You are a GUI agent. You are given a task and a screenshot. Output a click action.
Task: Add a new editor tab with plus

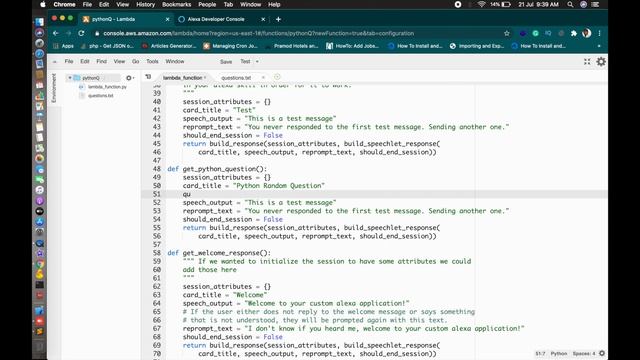277,77
